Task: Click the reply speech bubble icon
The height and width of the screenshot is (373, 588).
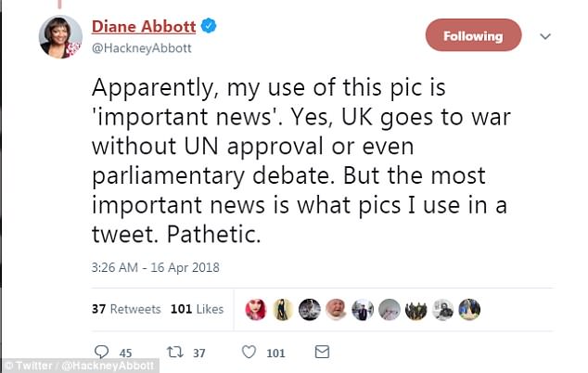Action: 103,353
